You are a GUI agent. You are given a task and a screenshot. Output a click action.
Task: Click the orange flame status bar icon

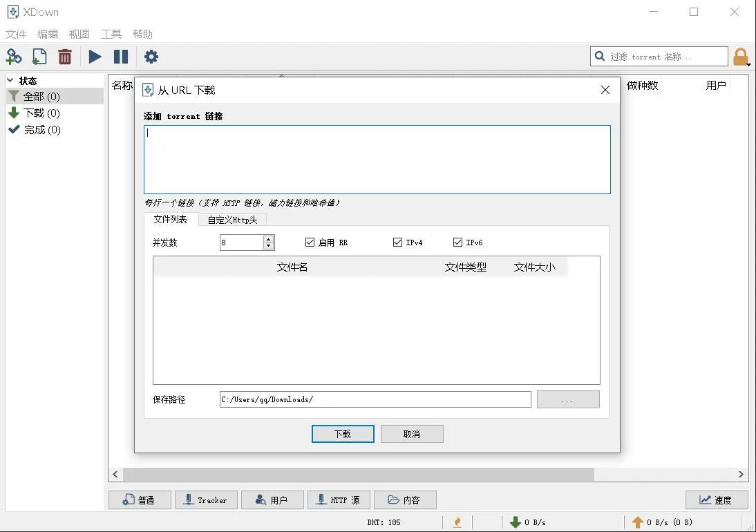(457, 522)
